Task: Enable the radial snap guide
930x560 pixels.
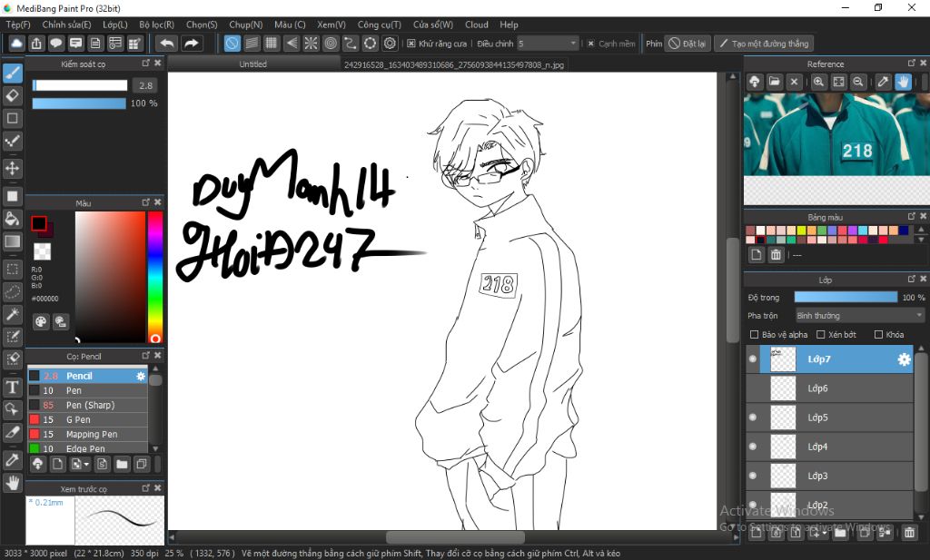Action: click(x=311, y=44)
